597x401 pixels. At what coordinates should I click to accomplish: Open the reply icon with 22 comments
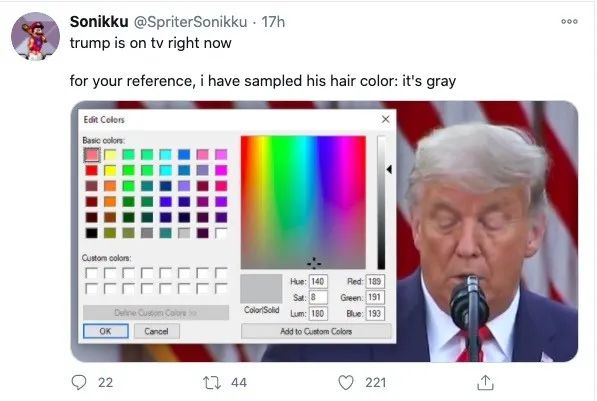pos(79,382)
